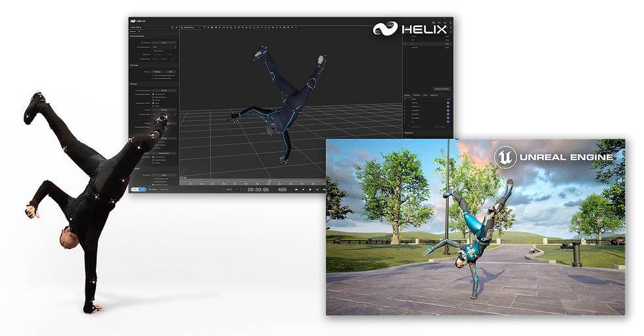
Task: Check the Select All Key checkbox
Action: click(x=152, y=51)
